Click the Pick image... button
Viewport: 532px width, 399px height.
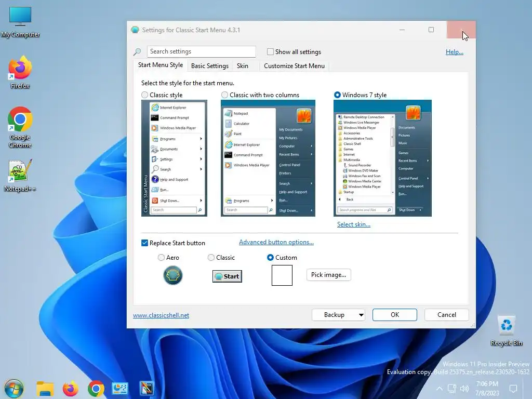pyautogui.click(x=328, y=275)
